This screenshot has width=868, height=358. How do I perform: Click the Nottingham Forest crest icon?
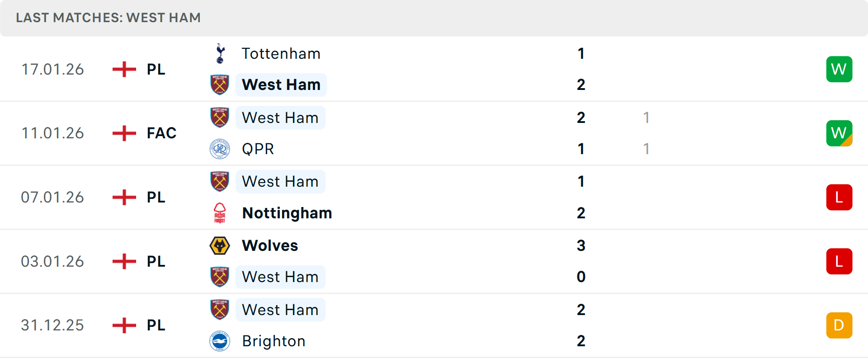(x=220, y=213)
